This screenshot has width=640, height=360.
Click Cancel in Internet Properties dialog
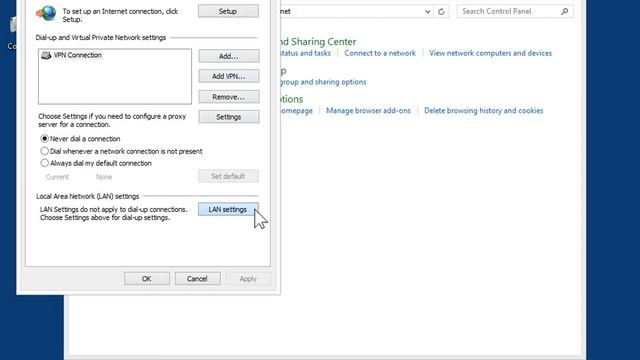[x=198, y=279]
